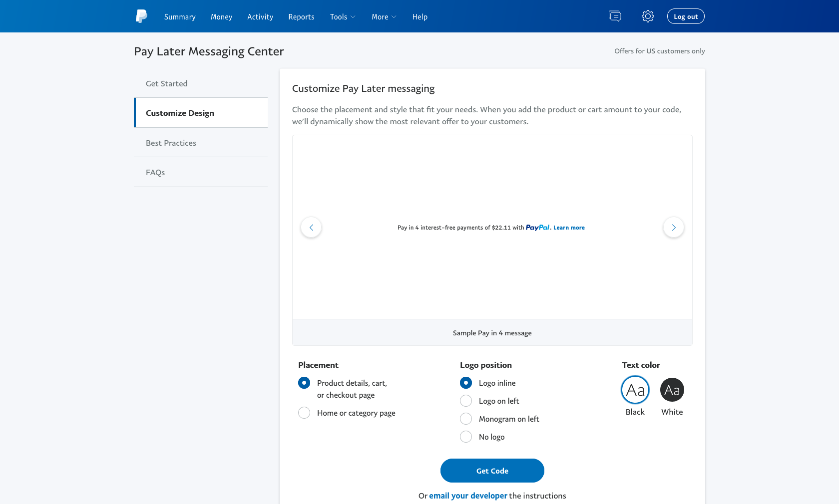Select Product details, cart, or checkout placement
The height and width of the screenshot is (504, 839).
point(304,383)
